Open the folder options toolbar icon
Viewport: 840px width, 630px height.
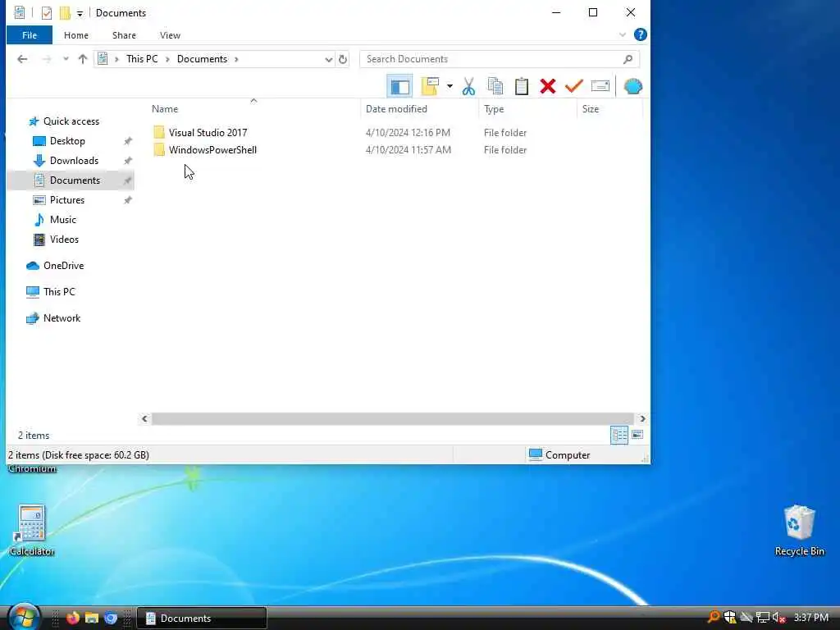pyautogui.click(x=430, y=86)
